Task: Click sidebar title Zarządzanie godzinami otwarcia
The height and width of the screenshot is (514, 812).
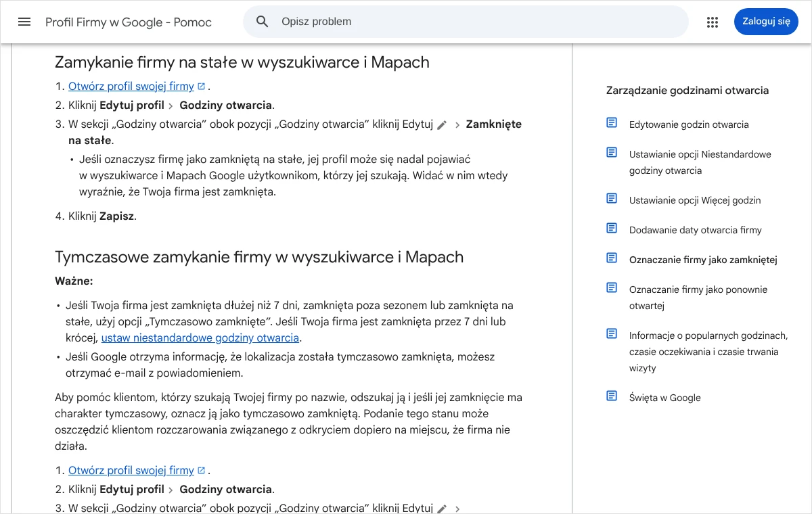Action: 687,90
